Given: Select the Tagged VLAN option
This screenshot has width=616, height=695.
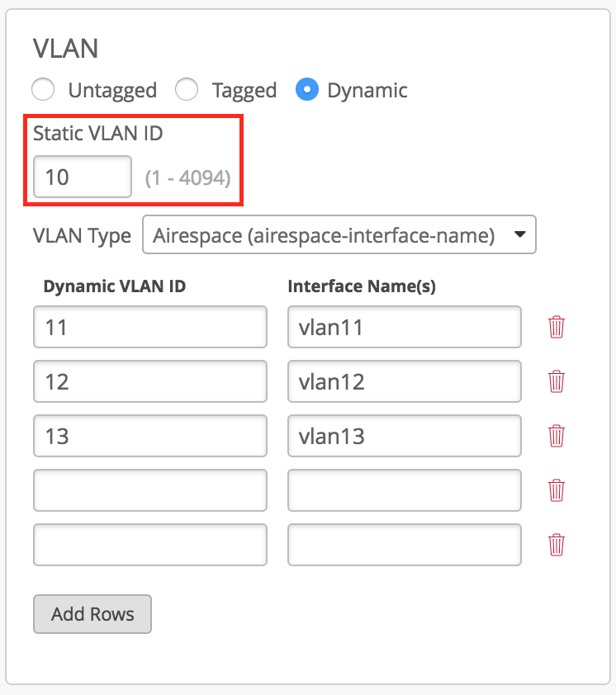Looking at the screenshot, I should click(187, 89).
